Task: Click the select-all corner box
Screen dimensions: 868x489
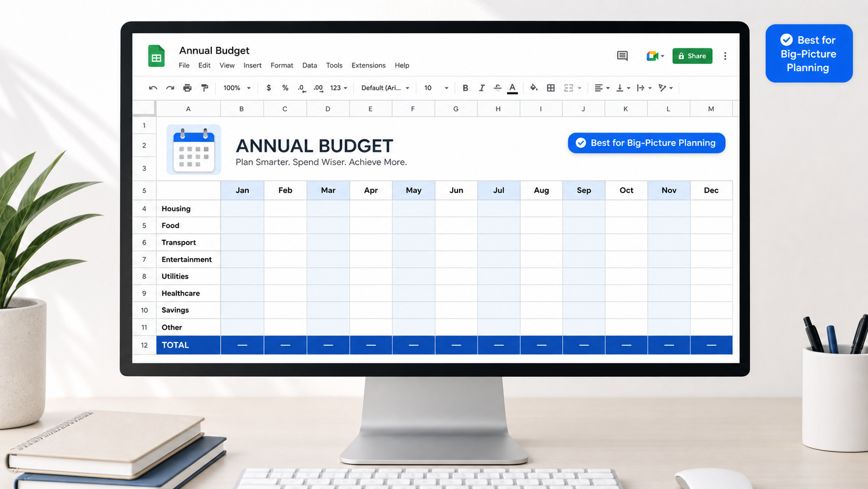Action: point(144,109)
